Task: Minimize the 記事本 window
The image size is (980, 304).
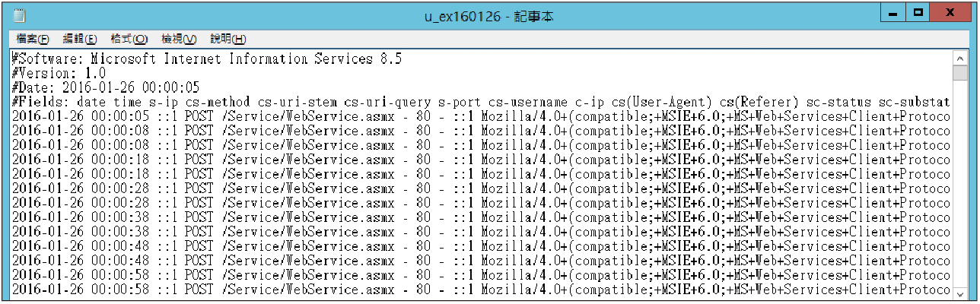Action: [x=892, y=13]
